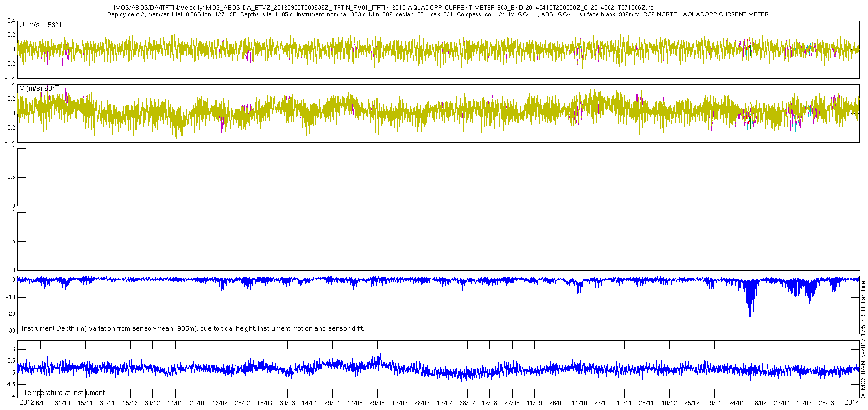Click the 15/12 date tick label
Image resolution: width=868 pixels, height=410 pixels.
pos(130,403)
